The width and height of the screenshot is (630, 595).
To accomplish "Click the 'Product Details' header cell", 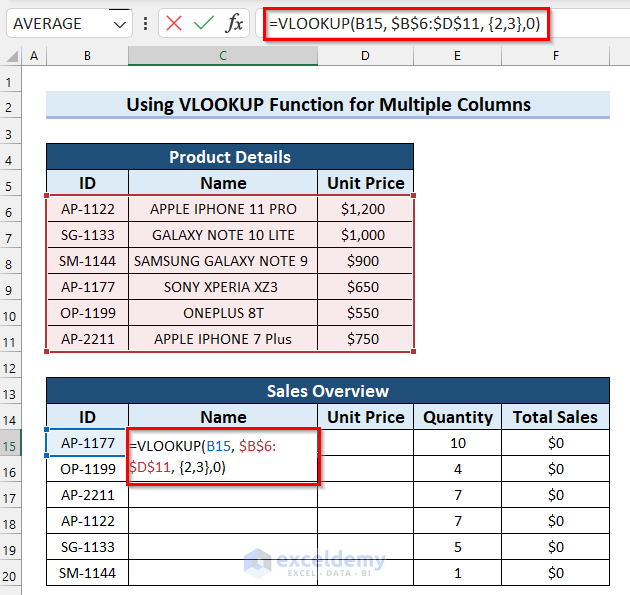I will pos(230,157).
